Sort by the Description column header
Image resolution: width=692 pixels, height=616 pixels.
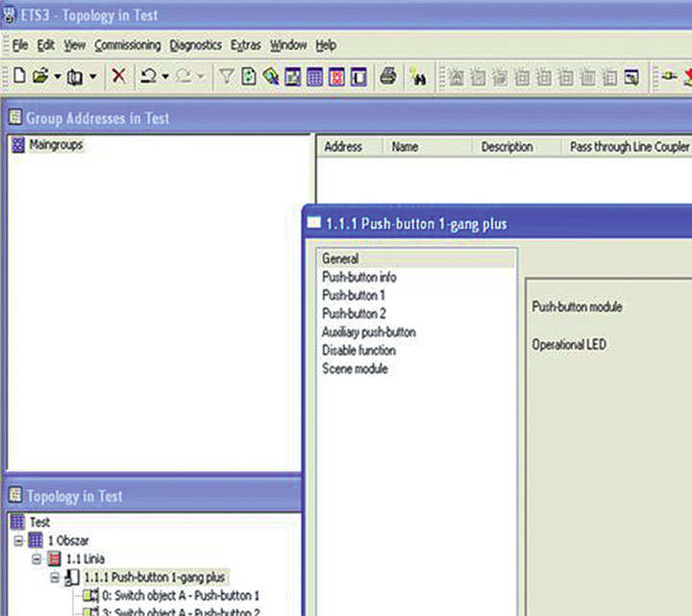[x=516, y=146]
